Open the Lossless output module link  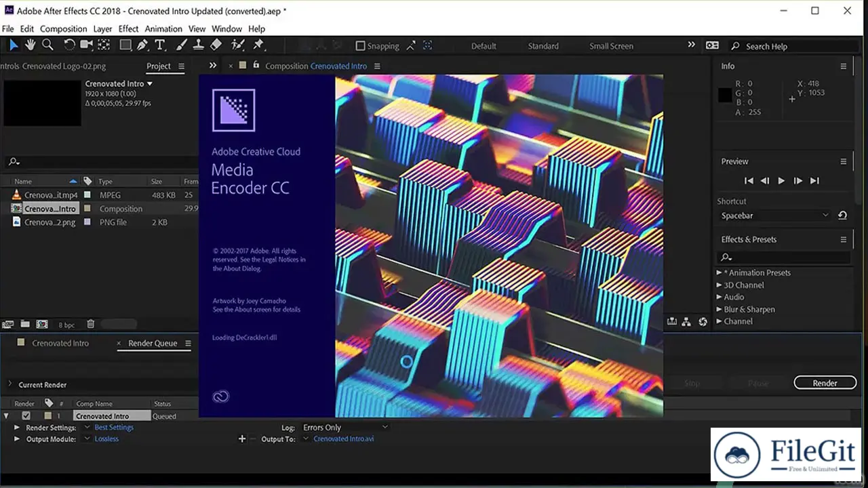pyautogui.click(x=106, y=439)
